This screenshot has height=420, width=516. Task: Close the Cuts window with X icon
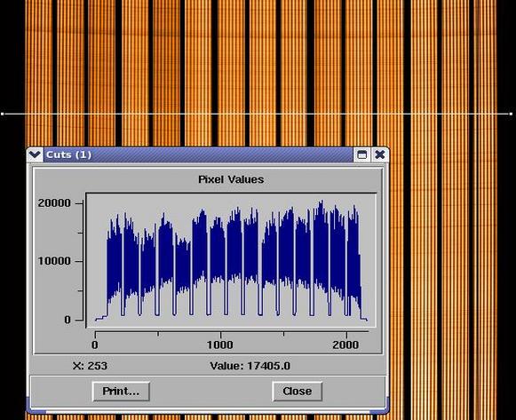click(380, 155)
